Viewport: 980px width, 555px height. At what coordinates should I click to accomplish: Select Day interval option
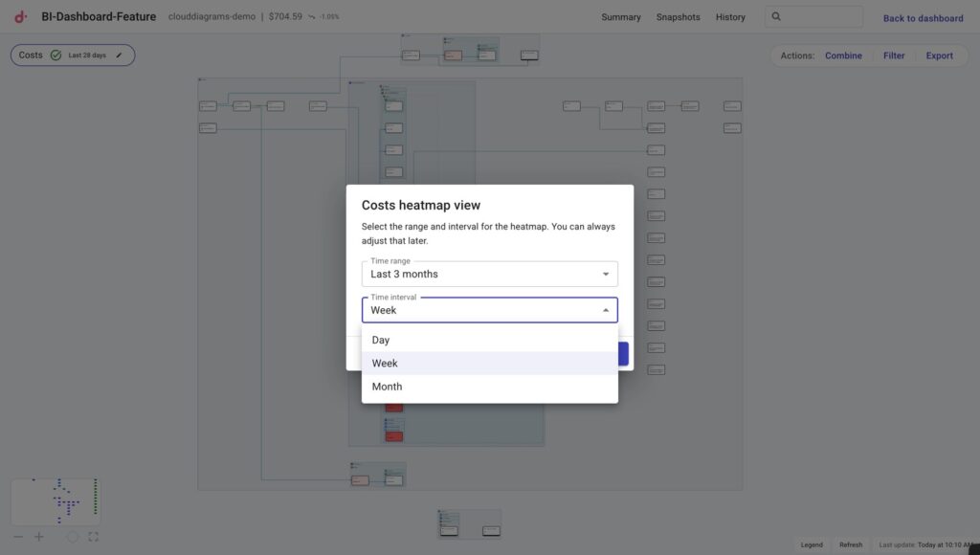pos(381,340)
